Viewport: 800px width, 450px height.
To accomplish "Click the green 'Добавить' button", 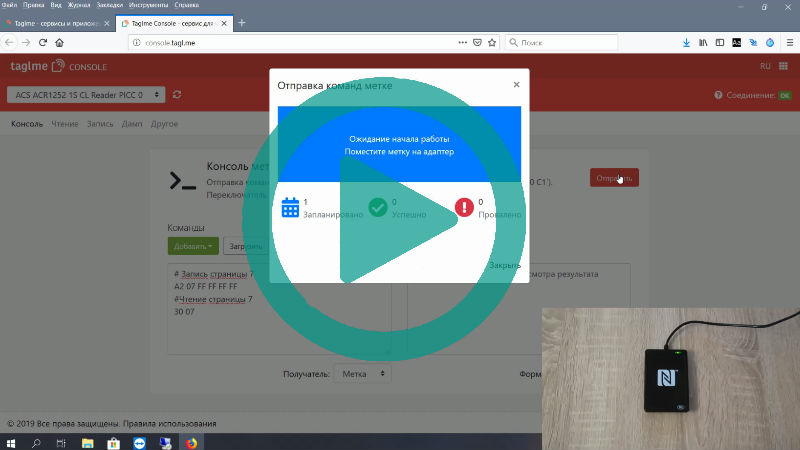I will 193,245.
